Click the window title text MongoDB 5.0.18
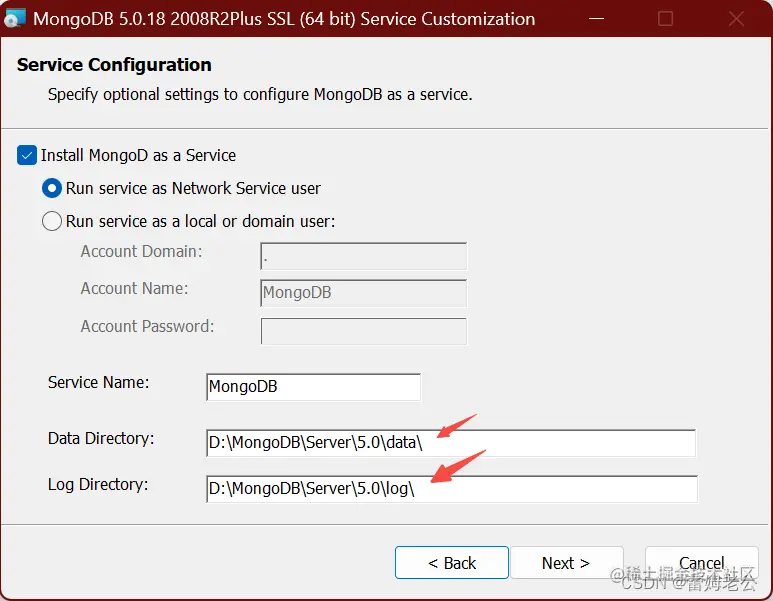The width and height of the screenshot is (773, 601). click(284, 19)
